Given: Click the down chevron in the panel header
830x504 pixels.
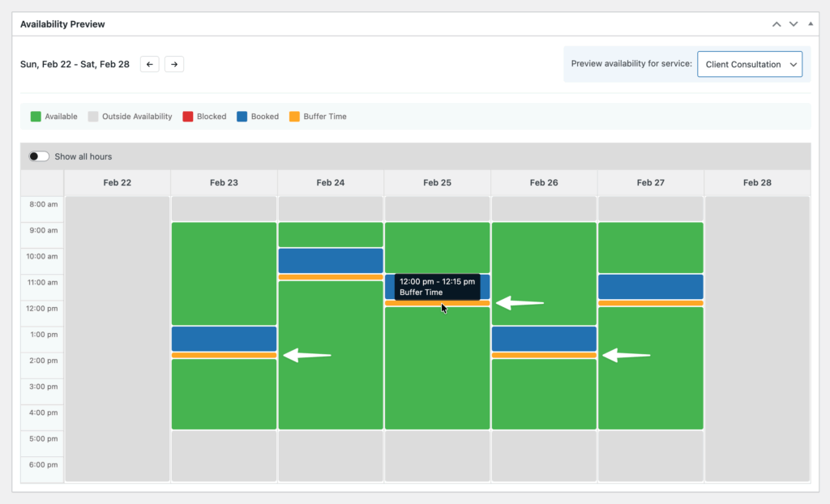Looking at the screenshot, I should (x=794, y=23).
